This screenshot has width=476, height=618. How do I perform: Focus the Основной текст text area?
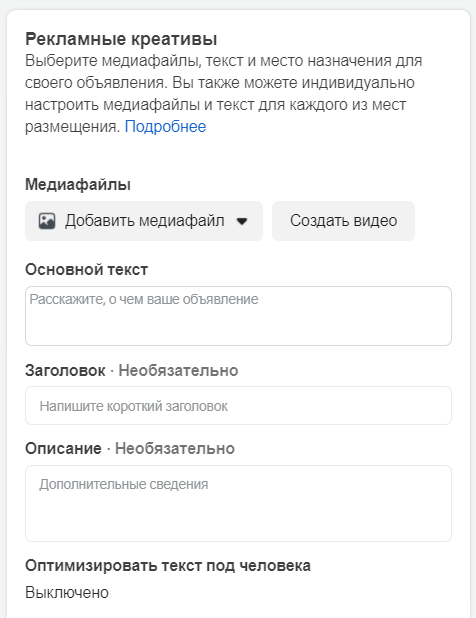pyautogui.click(x=238, y=316)
